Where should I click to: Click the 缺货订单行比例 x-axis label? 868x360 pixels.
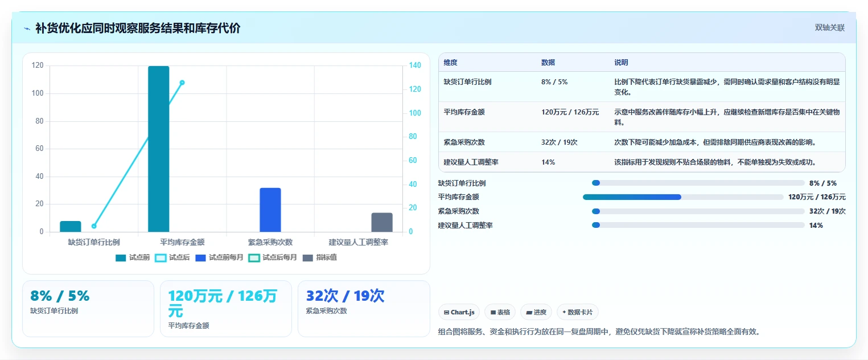(94, 242)
